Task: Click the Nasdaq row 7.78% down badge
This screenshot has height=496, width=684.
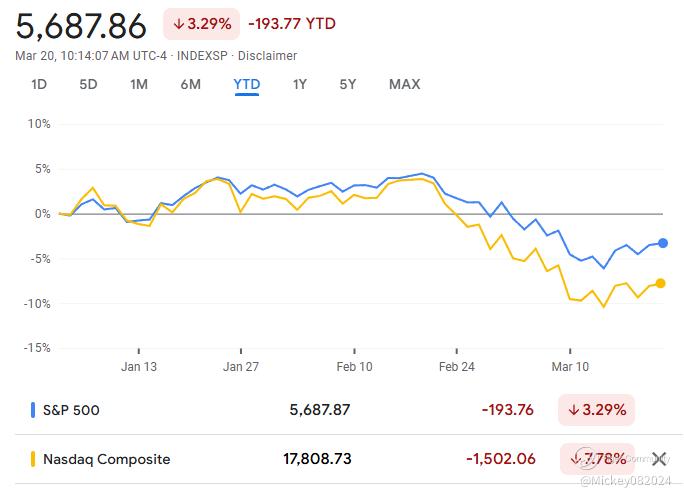Action: tap(596, 459)
